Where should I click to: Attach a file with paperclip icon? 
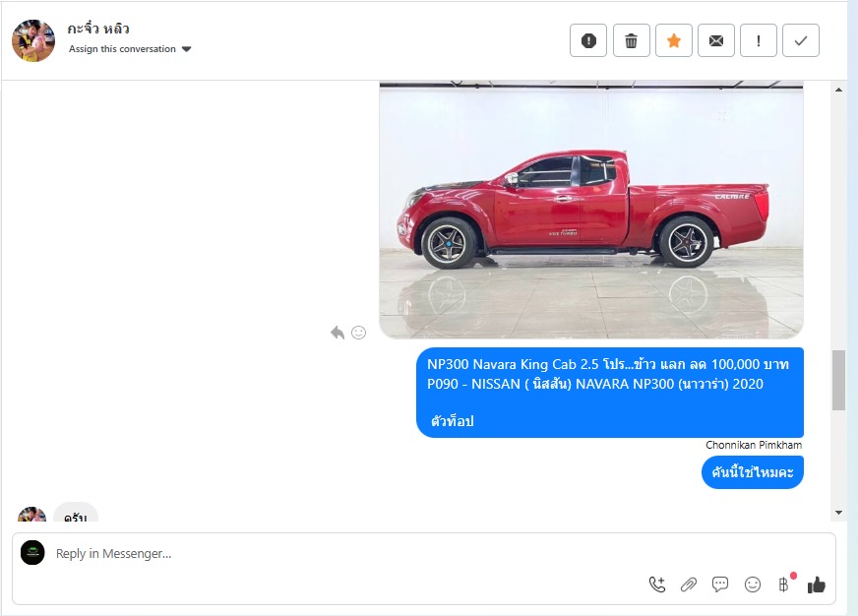coord(689,585)
